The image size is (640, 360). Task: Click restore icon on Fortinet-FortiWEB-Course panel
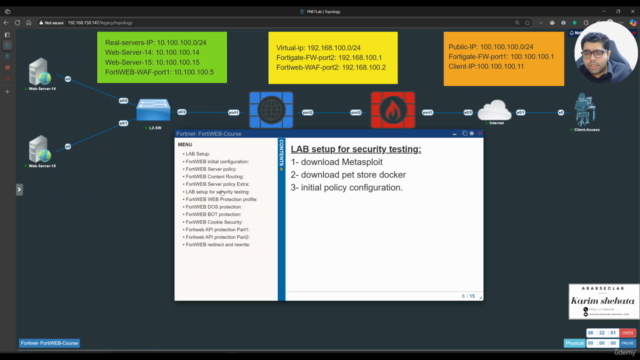(x=464, y=133)
